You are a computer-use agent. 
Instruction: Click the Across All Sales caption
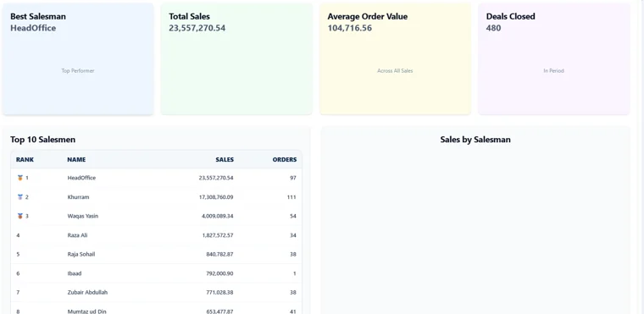click(395, 70)
